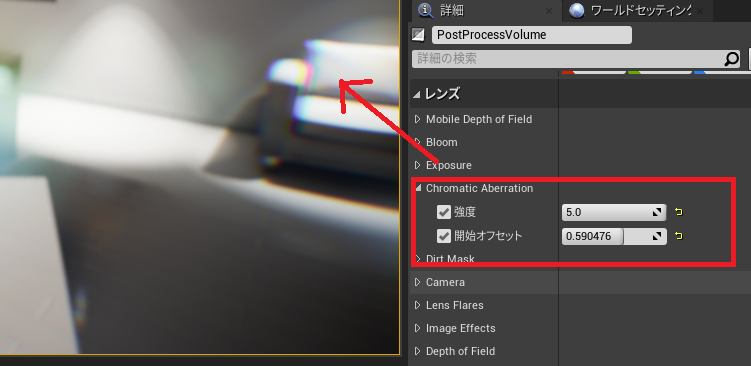Expand the Depth of Field section
Image resolution: width=751 pixels, height=366 pixels.
417,351
